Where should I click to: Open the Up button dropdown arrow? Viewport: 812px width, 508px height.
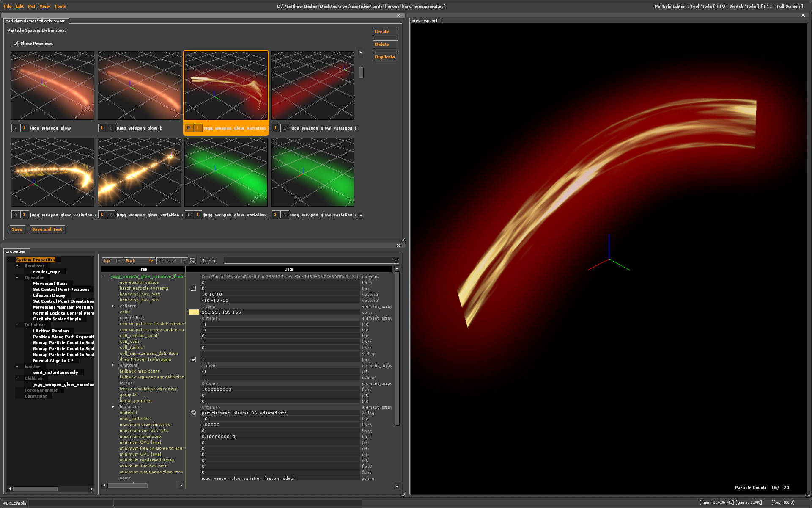point(119,261)
